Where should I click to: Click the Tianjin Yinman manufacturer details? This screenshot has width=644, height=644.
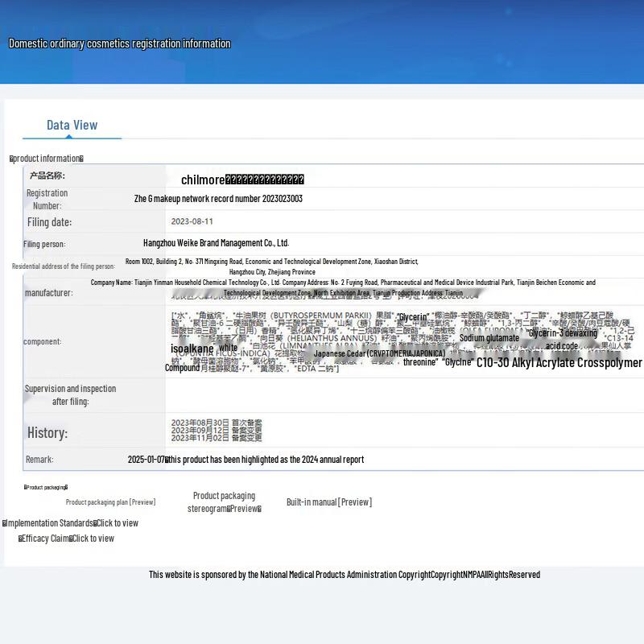pos(343,287)
